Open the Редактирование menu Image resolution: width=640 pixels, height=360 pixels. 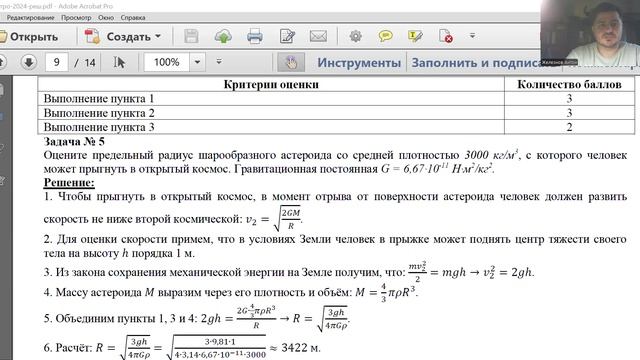pos(30,18)
